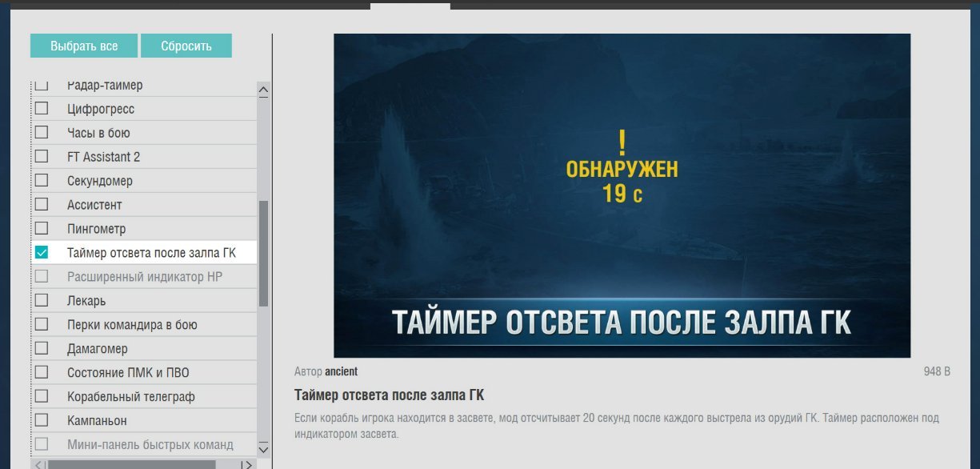Check the 'Дамагомер' checkbox
The image size is (980, 469).
point(42,349)
